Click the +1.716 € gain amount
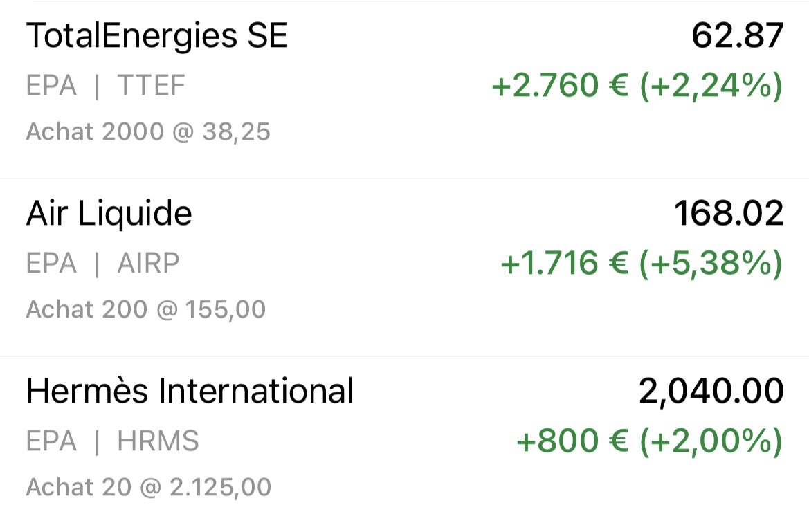 point(563,264)
